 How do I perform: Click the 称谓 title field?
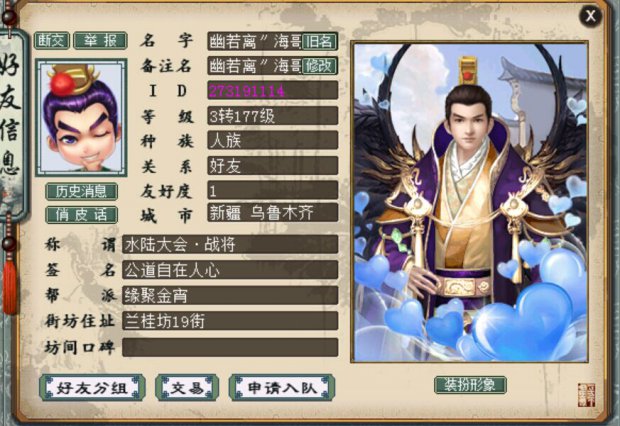[x=230, y=244]
